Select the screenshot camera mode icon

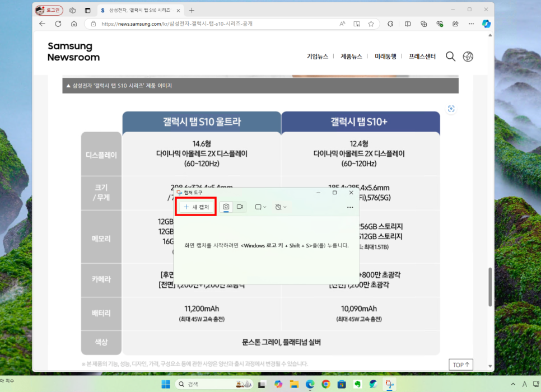[x=226, y=207]
